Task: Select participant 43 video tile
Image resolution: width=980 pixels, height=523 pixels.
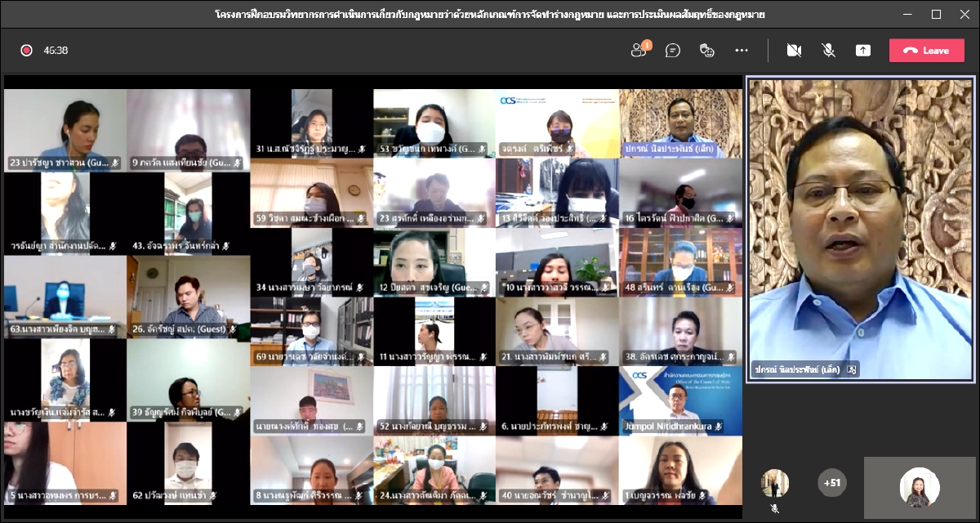Action: pos(189,213)
